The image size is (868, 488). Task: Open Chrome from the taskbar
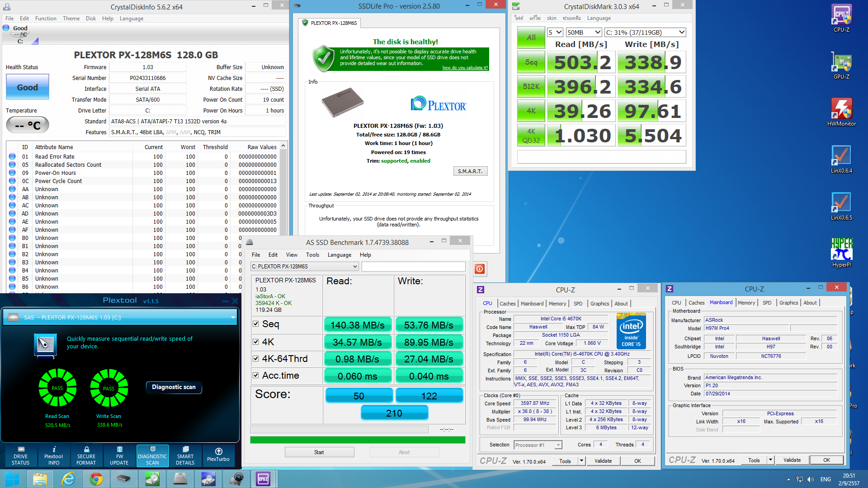pos(96,479)
